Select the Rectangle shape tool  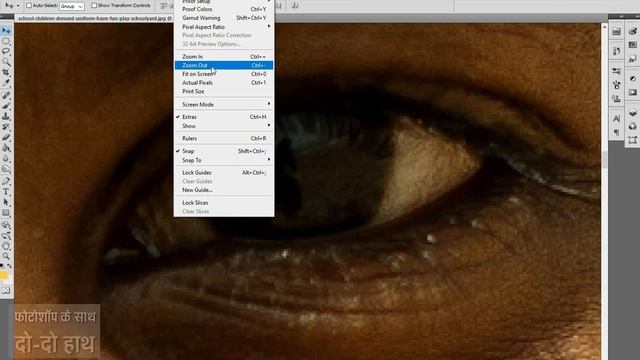pos(6,213)
